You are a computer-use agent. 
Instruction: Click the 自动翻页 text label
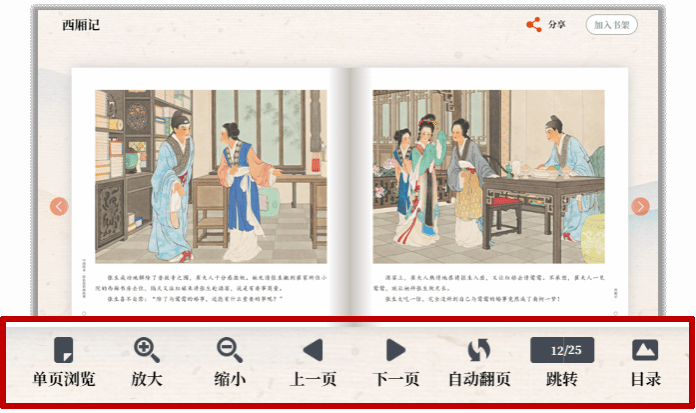click(x=479, y=380)
